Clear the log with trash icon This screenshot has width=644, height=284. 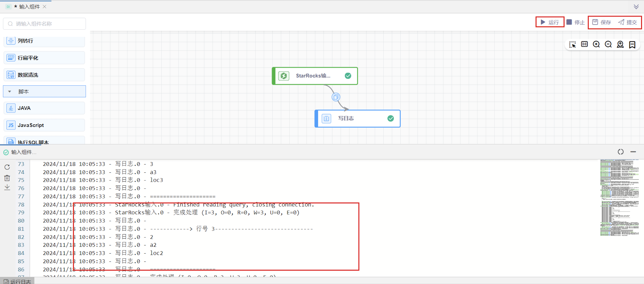(7, 178)
